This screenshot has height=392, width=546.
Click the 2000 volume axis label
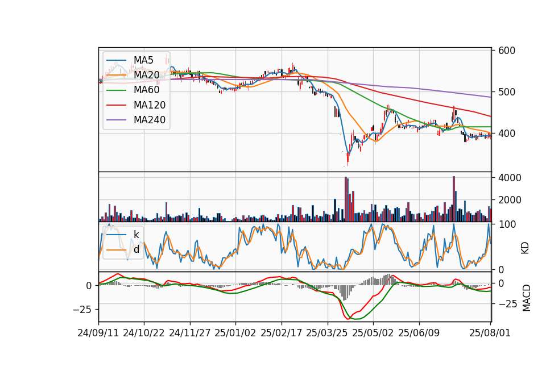click(510, 200)
